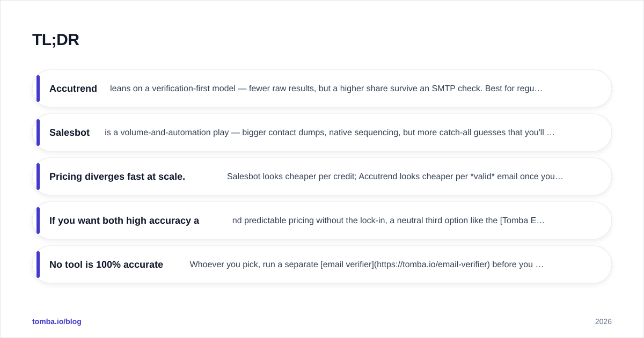Viewport: 644px width, 338px height.
Task: Click the purple bar on the 'No tool' card
Action: click(38, 264)
